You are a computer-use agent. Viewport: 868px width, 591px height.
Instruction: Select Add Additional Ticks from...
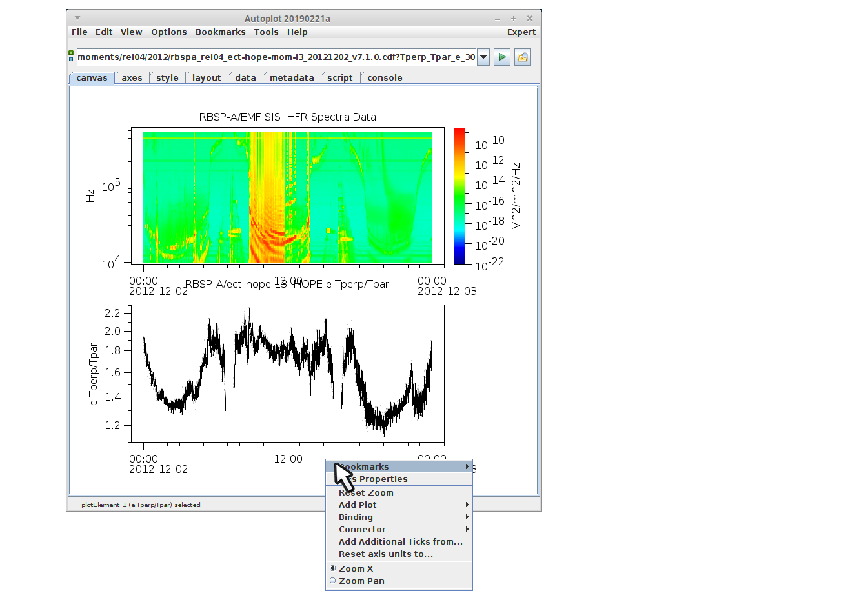point(400,541)
